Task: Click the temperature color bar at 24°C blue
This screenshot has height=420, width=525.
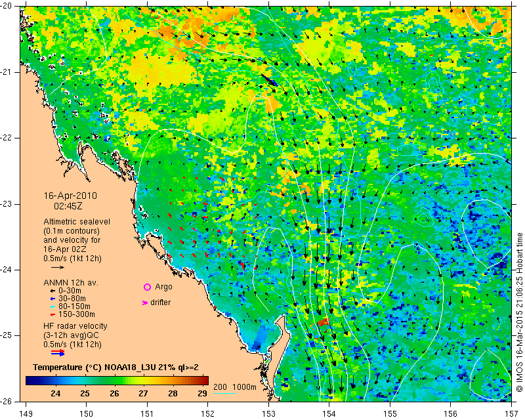Action: coord(56,381)
